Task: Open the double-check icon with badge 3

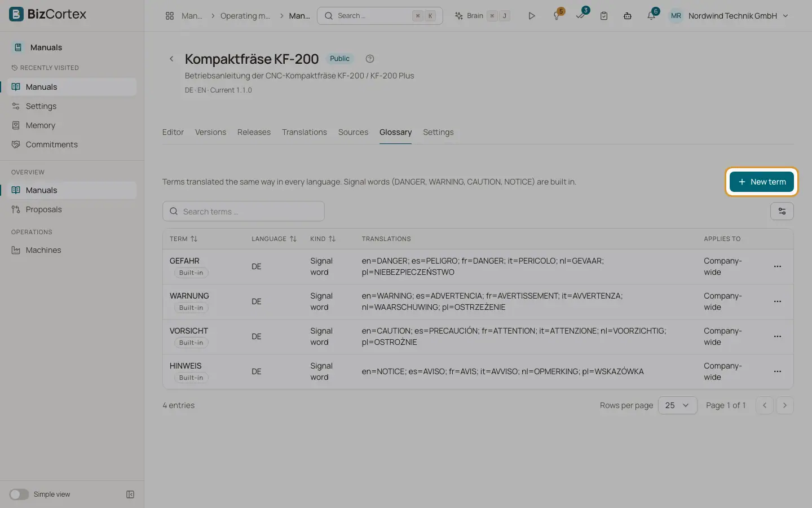Action: click(x=580, y=16)
